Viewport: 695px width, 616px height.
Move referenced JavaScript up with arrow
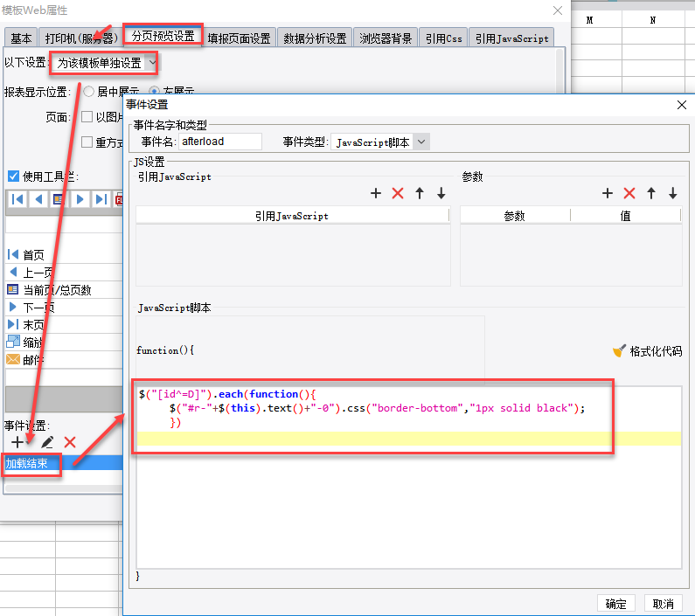[x=420, y=193]
